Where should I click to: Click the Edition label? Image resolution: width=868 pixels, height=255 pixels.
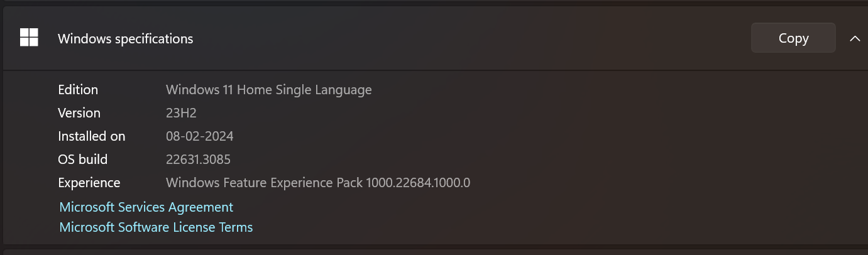pos(78,89)
